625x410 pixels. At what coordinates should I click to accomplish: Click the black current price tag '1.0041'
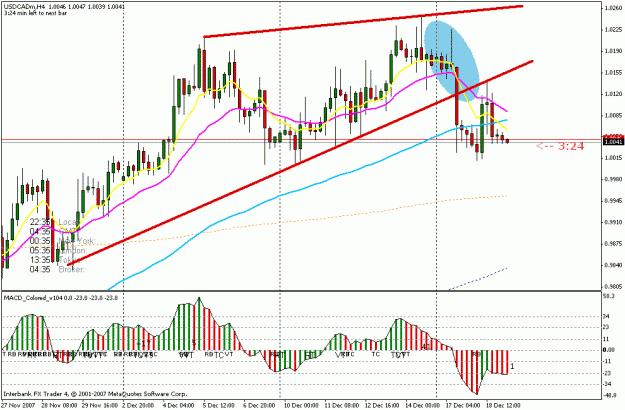[x=612, y=142]
